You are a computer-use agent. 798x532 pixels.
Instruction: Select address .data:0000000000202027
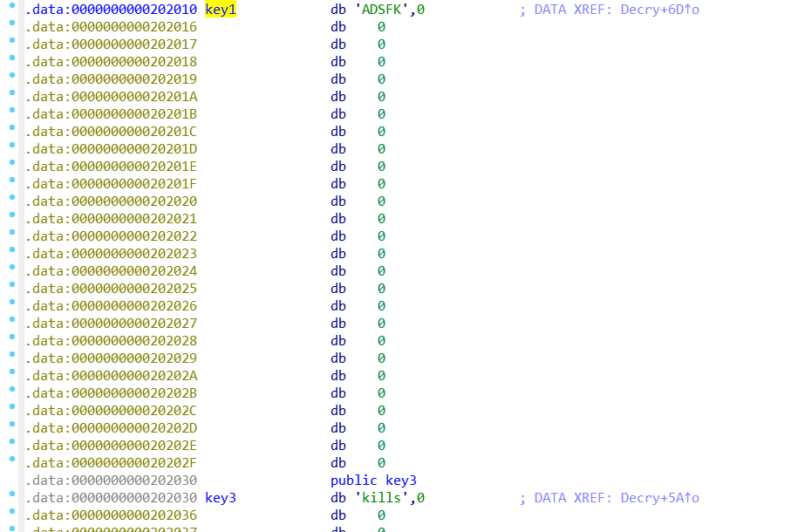coord(111,324)
